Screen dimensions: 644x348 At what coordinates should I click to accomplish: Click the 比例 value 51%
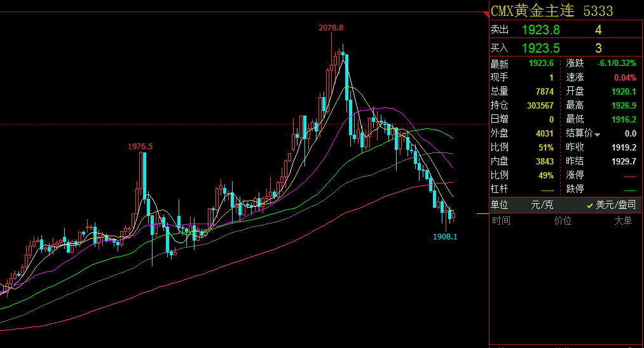tap(546, 147)
